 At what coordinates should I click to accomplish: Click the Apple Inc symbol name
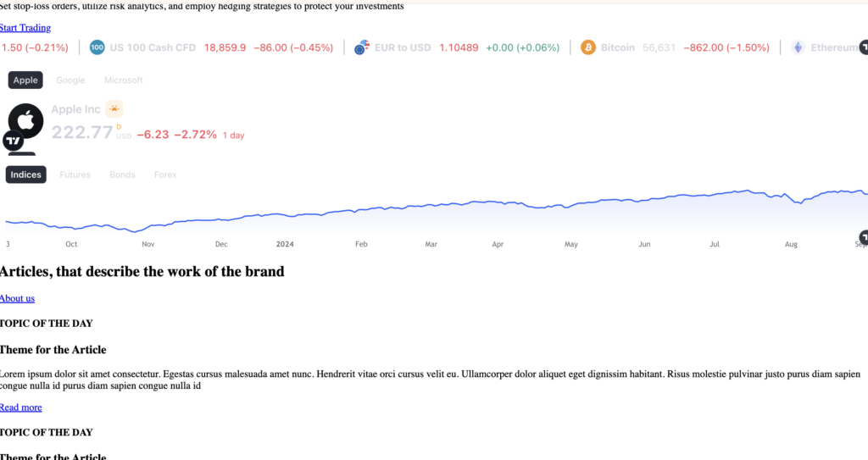[x=75, y=109]
